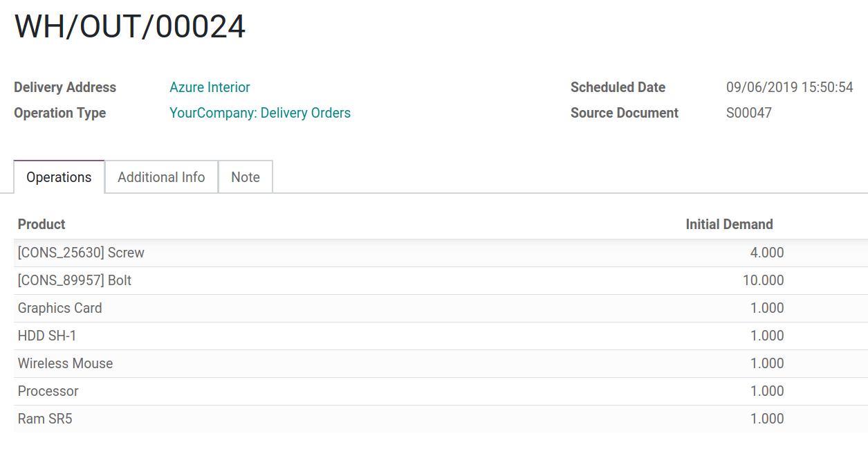
Task: Select the Note tab
Action: pyautogui.click(x=246, y=177)
